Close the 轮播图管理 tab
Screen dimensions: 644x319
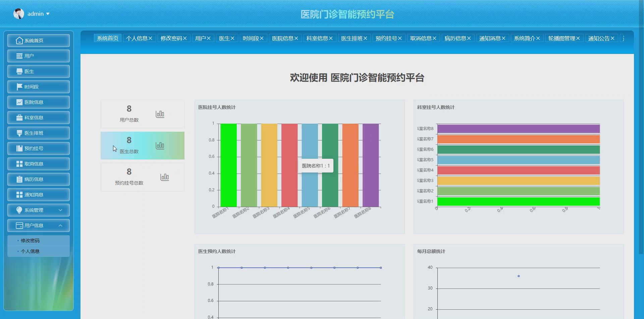578,39
